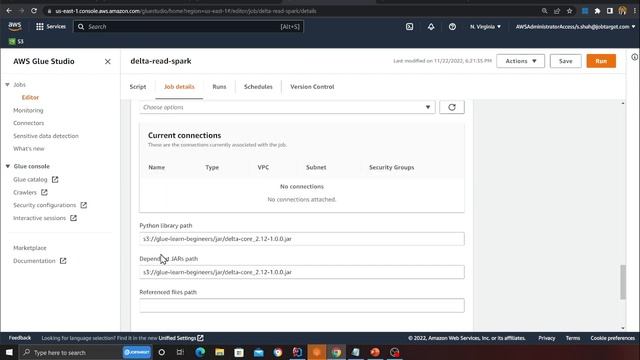Click the Python library path field
Image resolution: width=640 pixels, height=360 pixels.
pos(302,239)
